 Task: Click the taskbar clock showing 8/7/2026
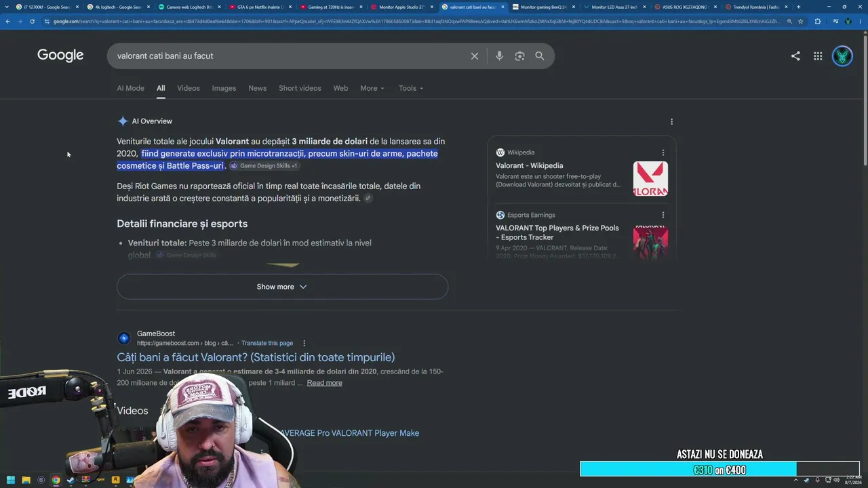pos(852,480)
